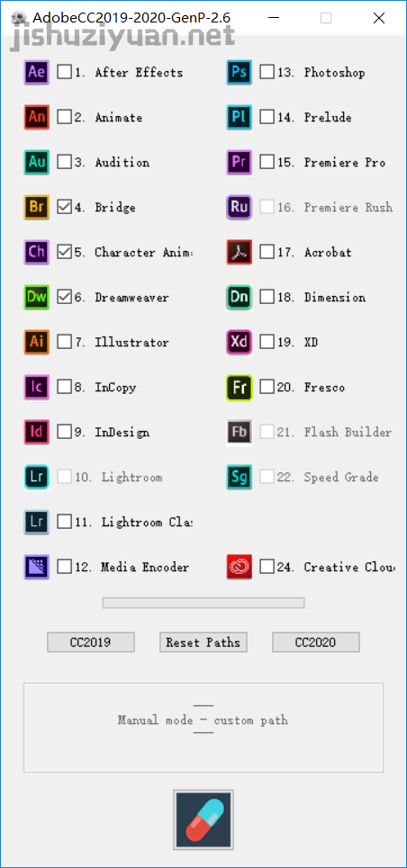This screenshot has height=868, width=407.
Task: Enable the Photoshop checkbox
Action: coord(267,72)
